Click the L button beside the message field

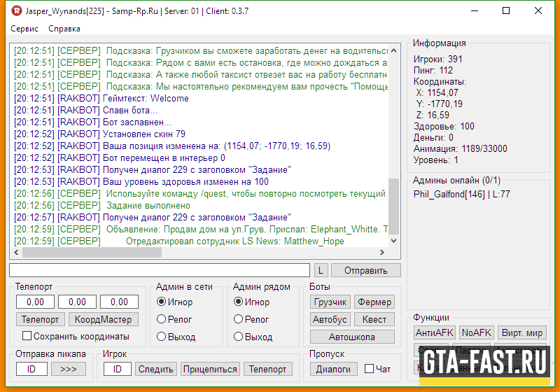tap(321, 270)
